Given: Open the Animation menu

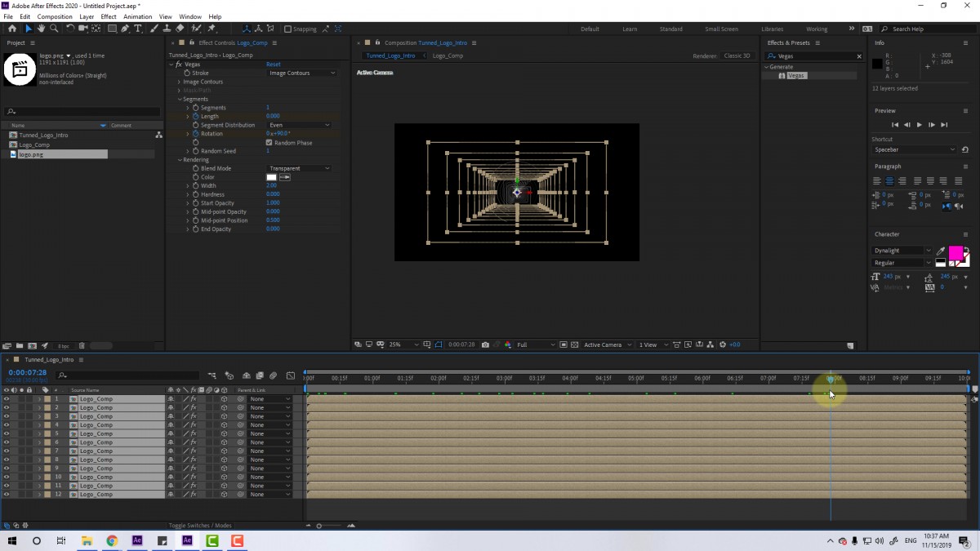Looking at the screenshot, I should tap(137, 16).
